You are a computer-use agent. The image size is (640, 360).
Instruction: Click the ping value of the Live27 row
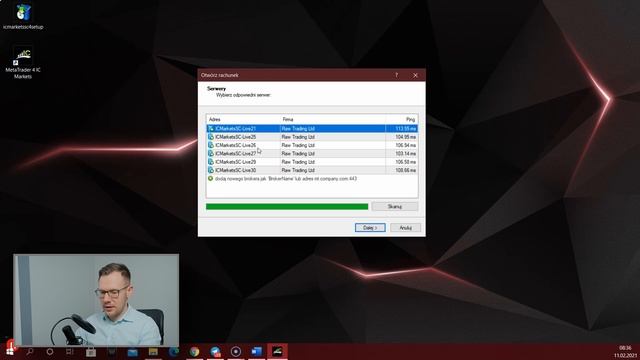(x=406, y=153)
